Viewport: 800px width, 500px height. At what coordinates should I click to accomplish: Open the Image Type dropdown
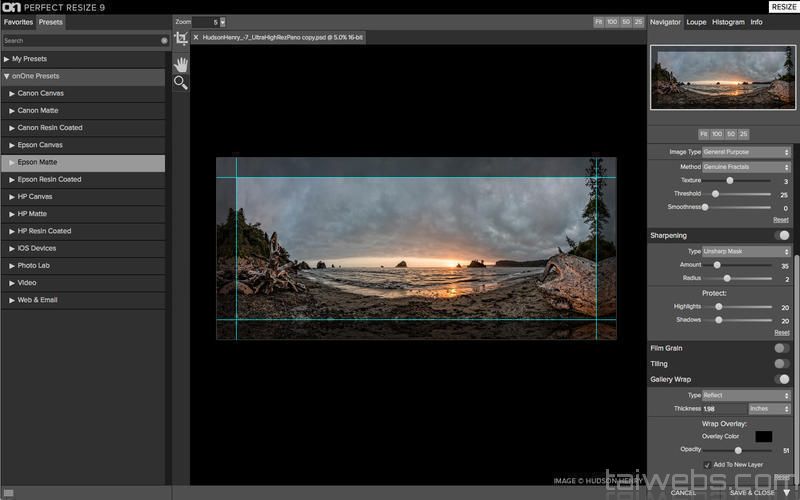[x=746, y=152]
